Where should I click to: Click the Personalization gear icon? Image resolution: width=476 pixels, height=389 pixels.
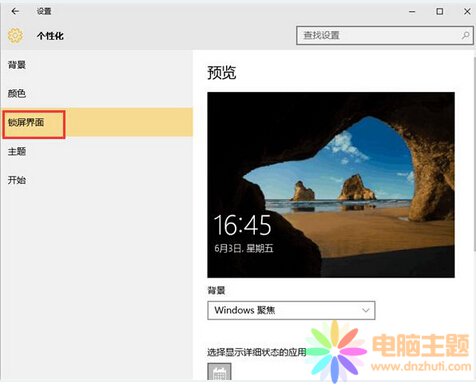coord(15,36)
